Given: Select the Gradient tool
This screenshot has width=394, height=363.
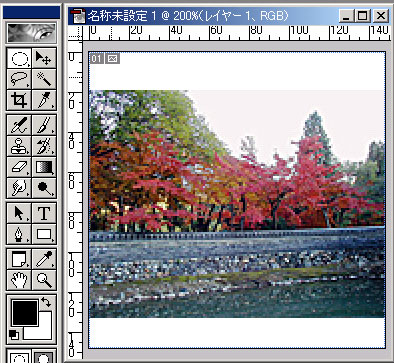Looking at the screenshot, I should coord(44,167).
